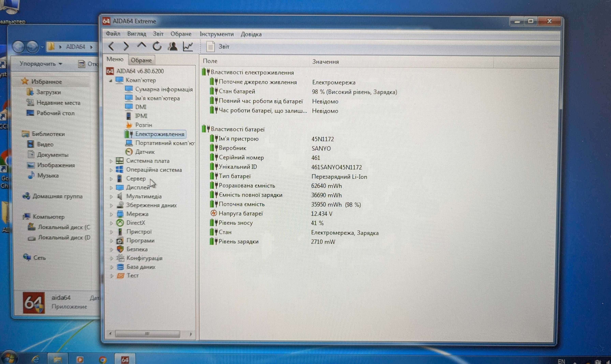Image resolution: width=611 pixels, height=364 pixels.
Task: Open the Звіт menu in menu bar
Action: point(158,34)
